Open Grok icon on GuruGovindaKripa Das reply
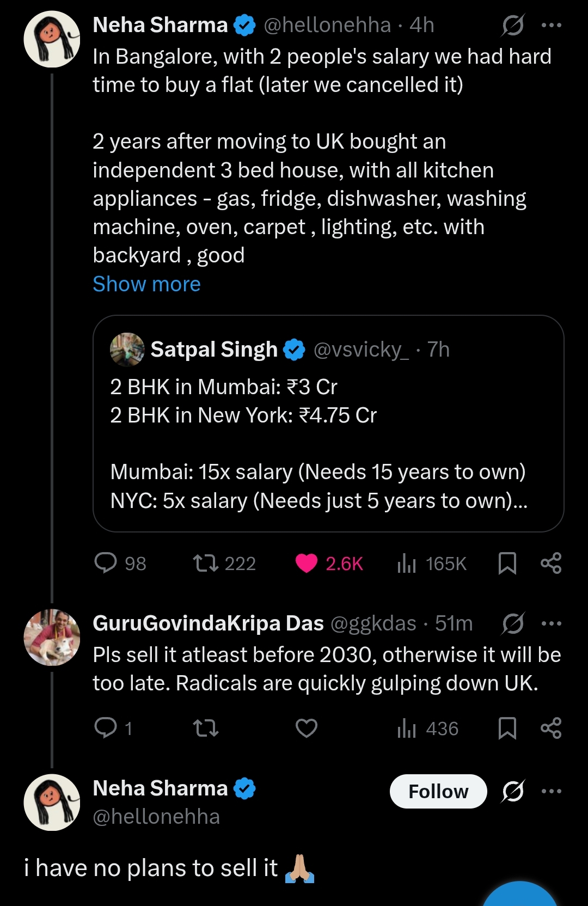Image resolution: width=588 pixels, height=906 pixels. (513, 623)
